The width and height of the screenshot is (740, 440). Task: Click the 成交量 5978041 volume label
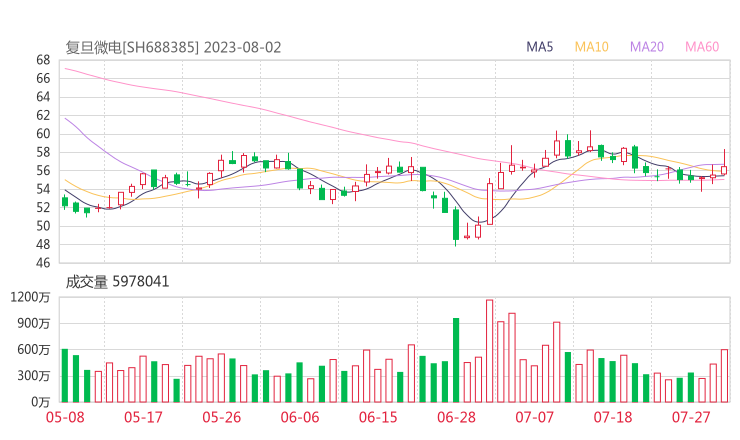(x=117, y=282)
